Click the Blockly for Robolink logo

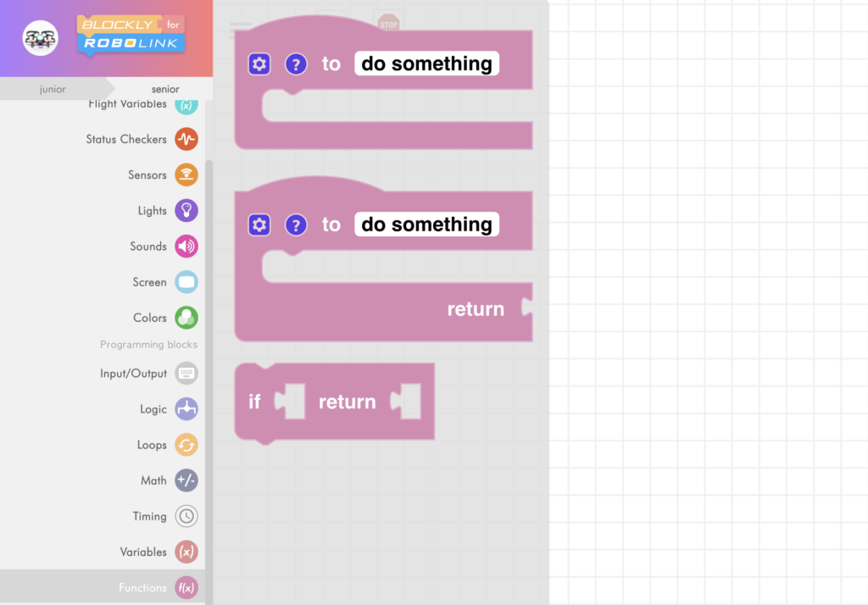[x=131, y=35]
